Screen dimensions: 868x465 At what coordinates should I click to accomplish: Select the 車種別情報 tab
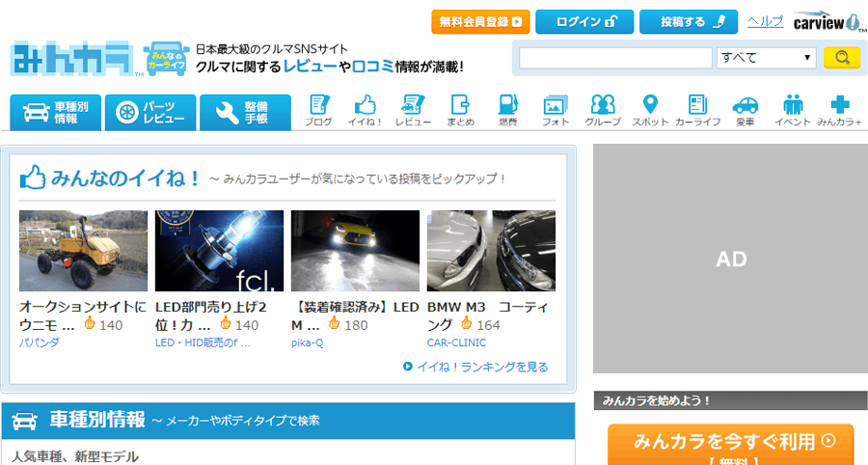coord(55,112)
